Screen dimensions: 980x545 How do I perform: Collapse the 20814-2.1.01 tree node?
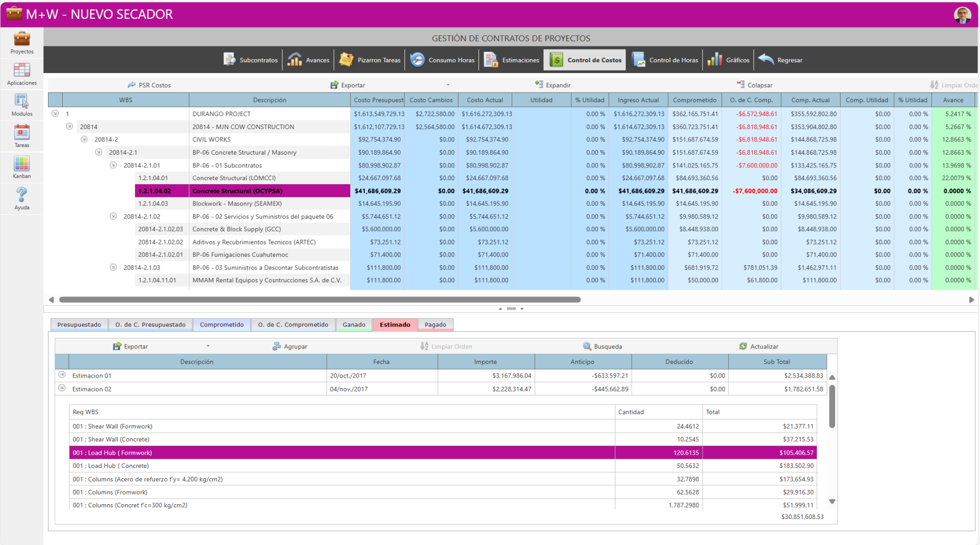point(113,165)
